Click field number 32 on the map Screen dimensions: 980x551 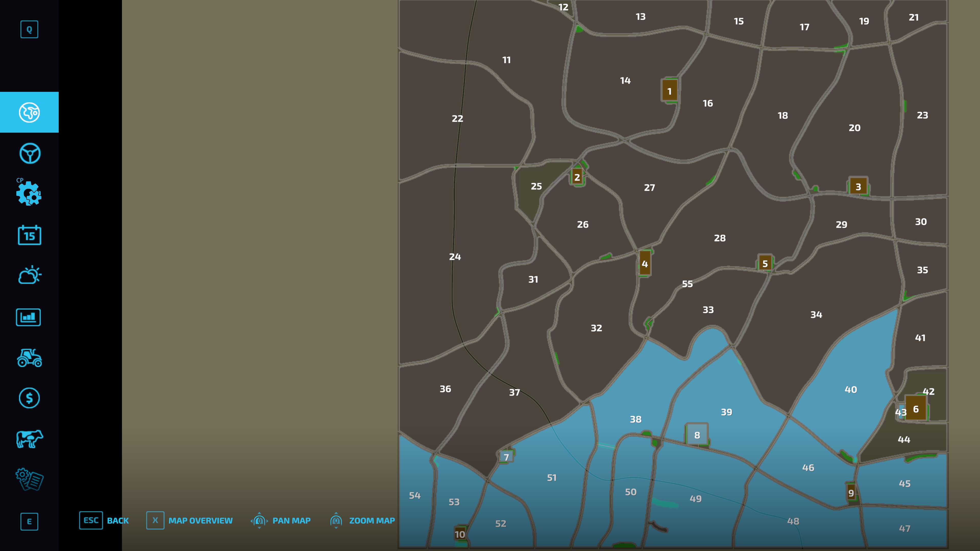coord(596,328)
